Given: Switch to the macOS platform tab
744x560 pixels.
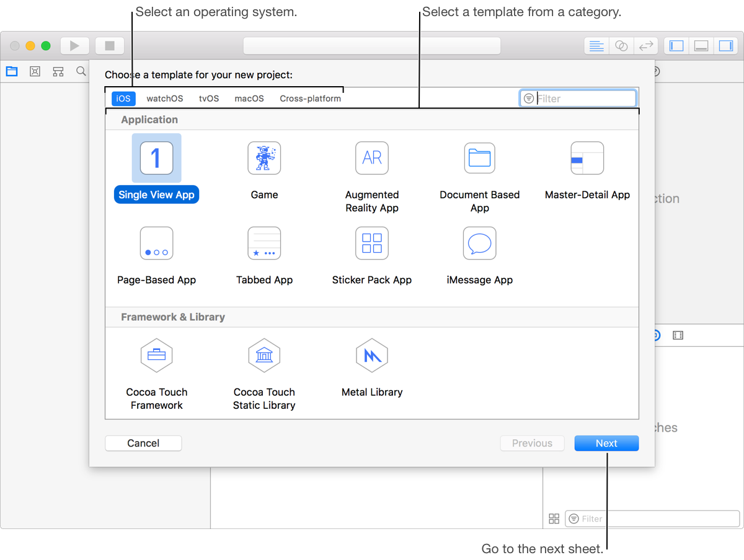Looking at the screenshot, I should tap(249, 98).
